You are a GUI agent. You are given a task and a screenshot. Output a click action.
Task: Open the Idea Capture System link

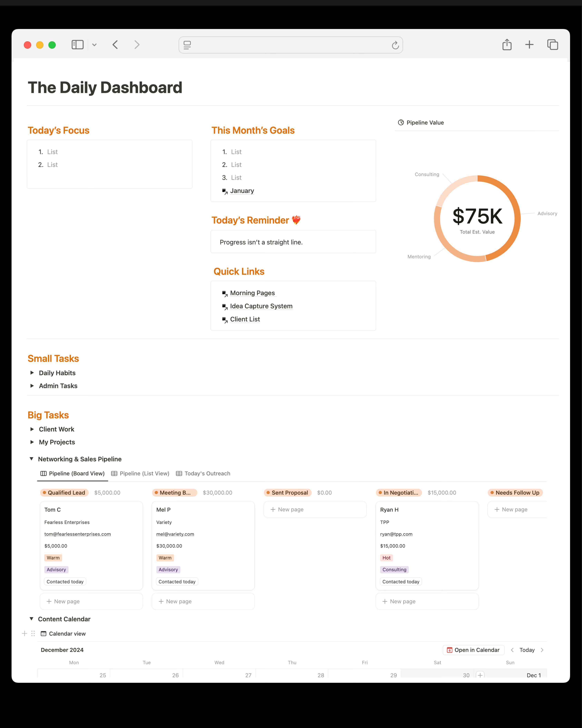pos(261,306)
